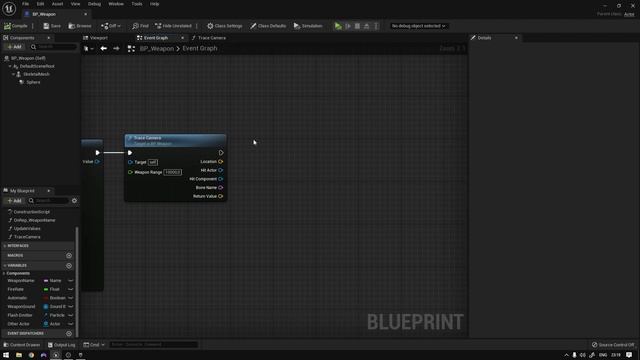Expand the Interfaces section
The height and width of the screenshot is (360, 640).
(5, 246)
